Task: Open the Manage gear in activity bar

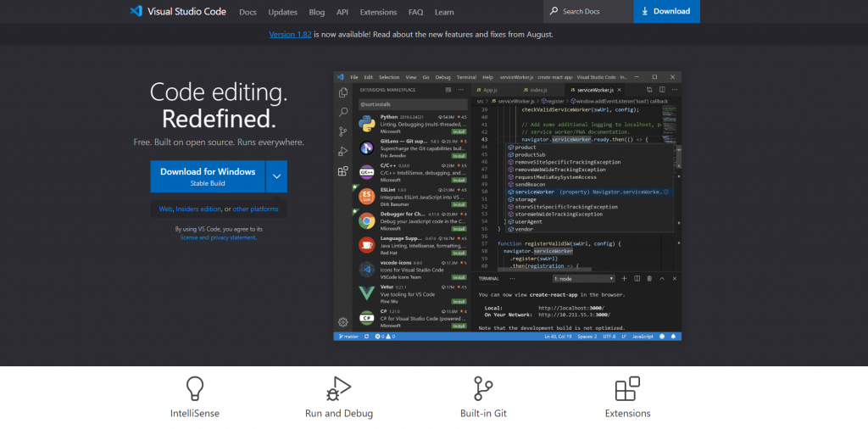Action: (343, 321)
